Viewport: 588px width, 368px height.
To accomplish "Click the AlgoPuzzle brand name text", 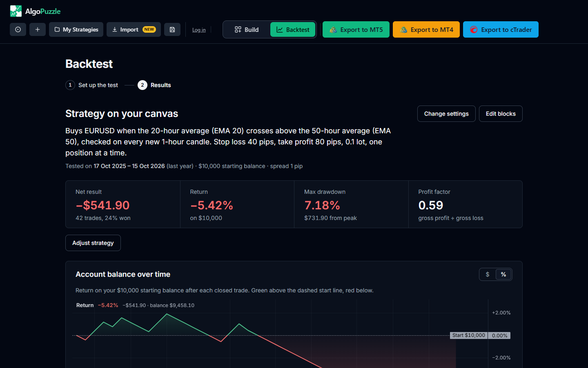I will point(43,11).
